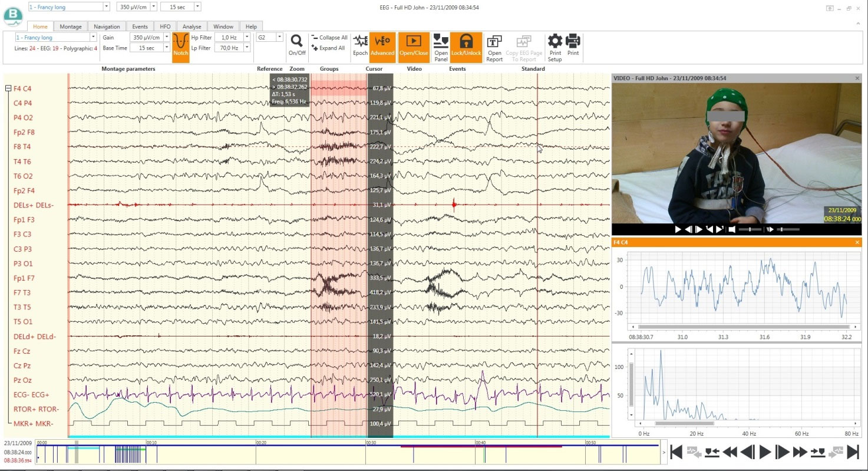Open Print Setup gear icon
Screen dimensions: 868x471
(x=555, y=47)
